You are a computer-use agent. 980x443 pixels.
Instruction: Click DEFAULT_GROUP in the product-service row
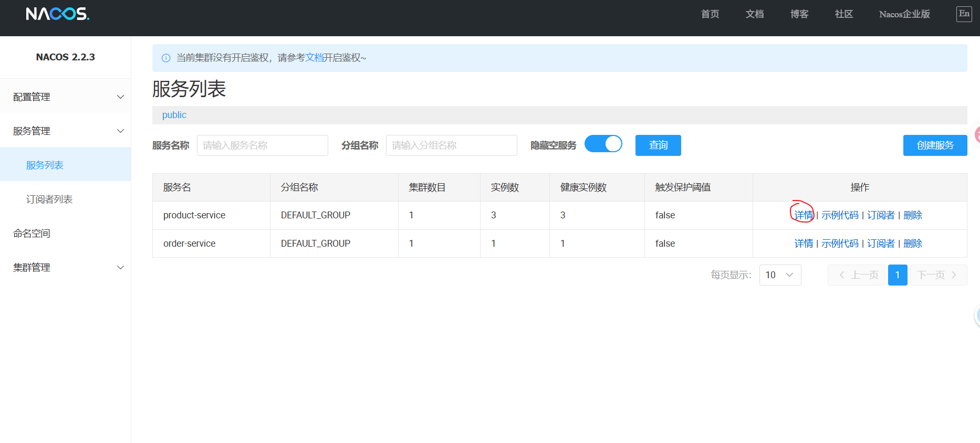pyautogui.click(x=316, y=215)
